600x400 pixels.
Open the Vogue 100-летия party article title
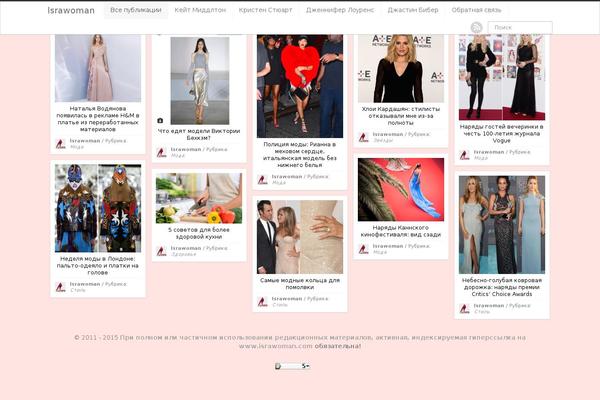[502, 133]
